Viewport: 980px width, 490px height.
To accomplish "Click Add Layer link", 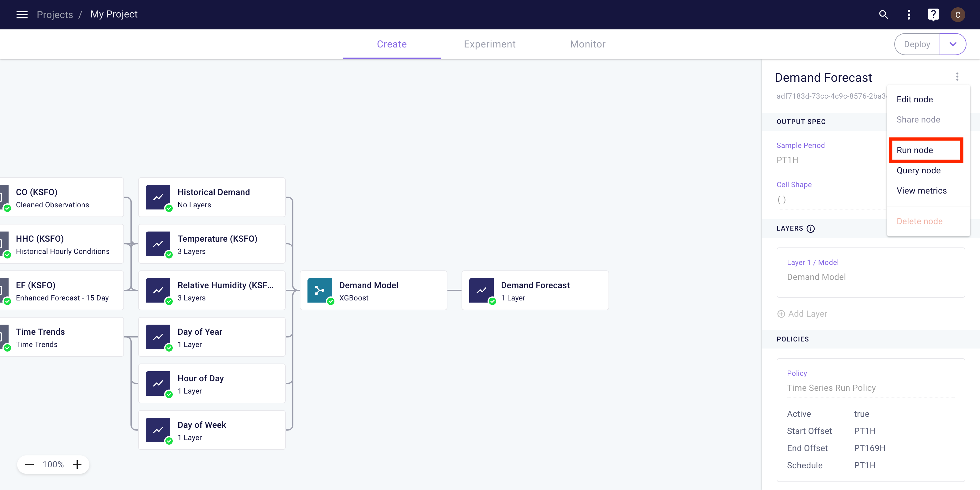I will coord(802,314).
